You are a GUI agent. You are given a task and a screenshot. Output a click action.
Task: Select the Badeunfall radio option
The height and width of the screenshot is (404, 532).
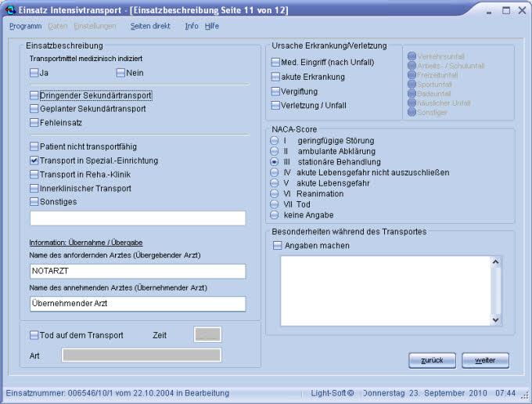412,93
